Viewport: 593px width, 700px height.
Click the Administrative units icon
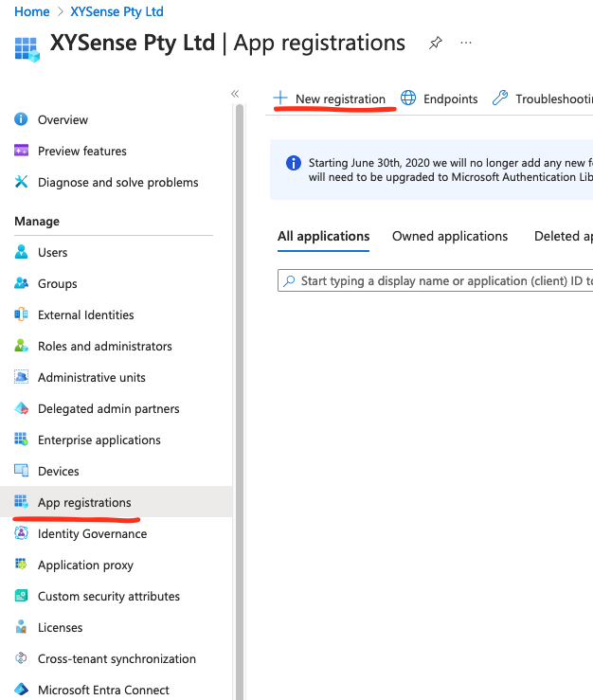click(x=21, y=377)
